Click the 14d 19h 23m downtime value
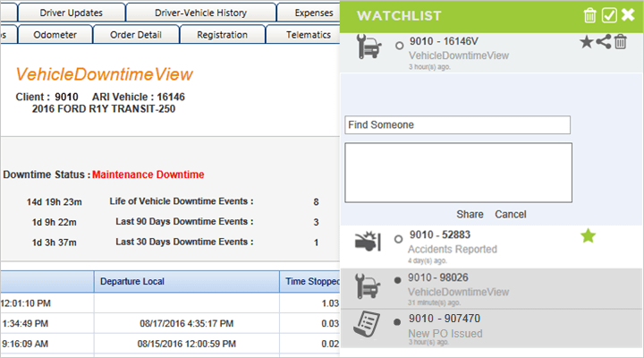 pos(55,201)
